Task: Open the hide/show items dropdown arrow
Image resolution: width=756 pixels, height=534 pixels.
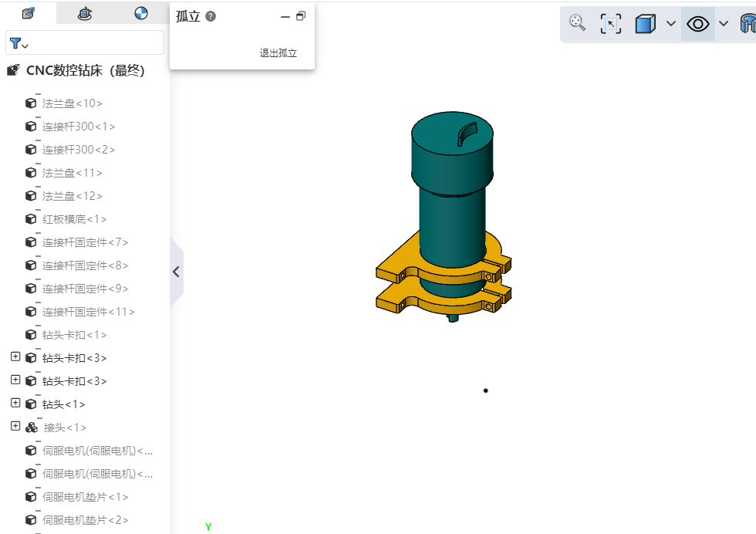Action: 724,23
